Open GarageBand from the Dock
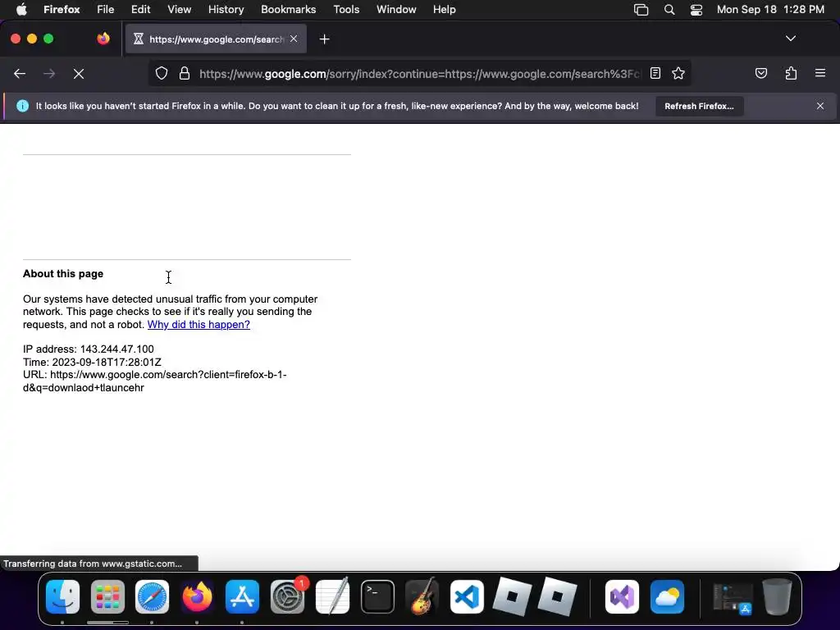Screen dimensions: 840x630 pyautogui.click(x=422, y=597)
